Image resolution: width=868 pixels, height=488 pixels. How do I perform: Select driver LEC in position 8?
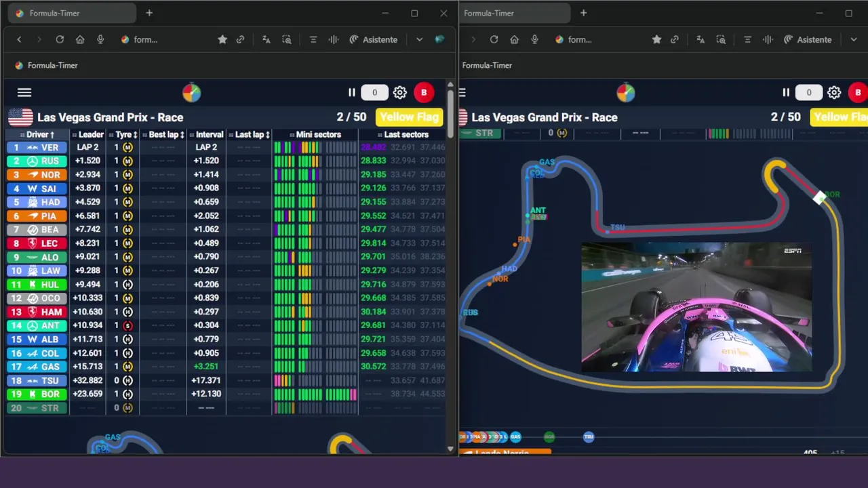[37, 243]
